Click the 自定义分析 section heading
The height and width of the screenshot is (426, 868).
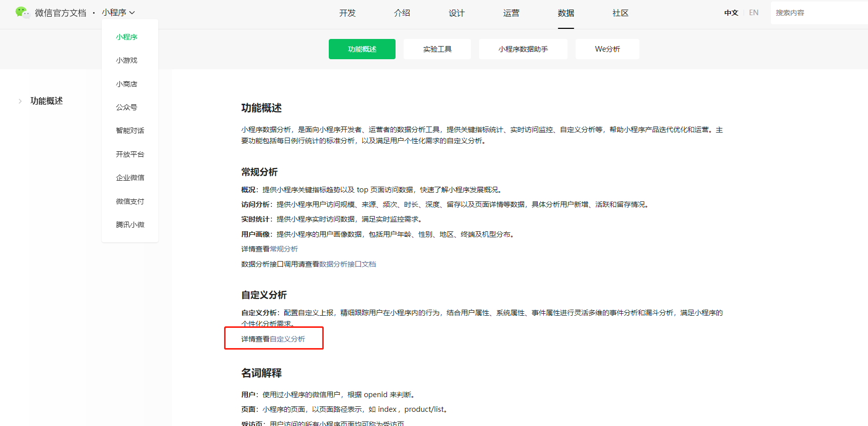[x=264, y=295]
